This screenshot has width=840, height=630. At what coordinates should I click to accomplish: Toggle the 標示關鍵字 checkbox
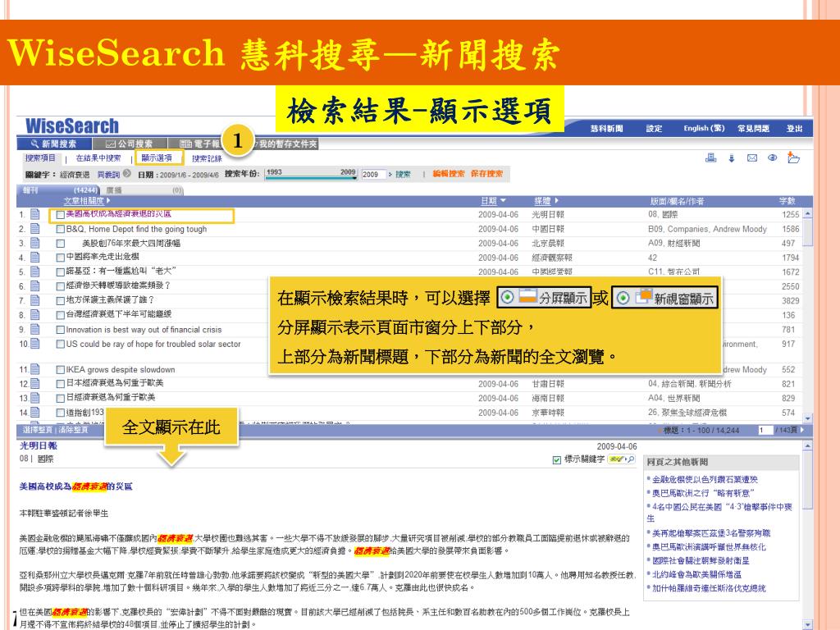(557, 459)
